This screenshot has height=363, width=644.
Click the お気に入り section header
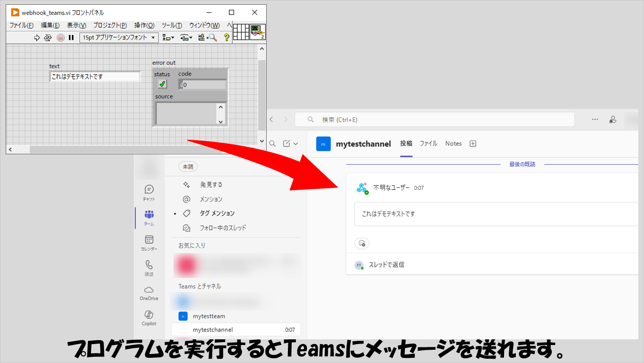click(x=192, y=246)
